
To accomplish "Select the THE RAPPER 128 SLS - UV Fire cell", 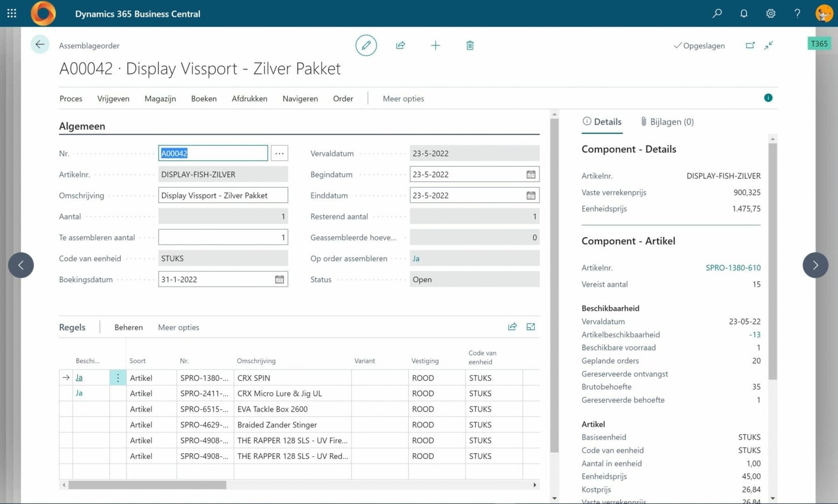I will (292, 440).
